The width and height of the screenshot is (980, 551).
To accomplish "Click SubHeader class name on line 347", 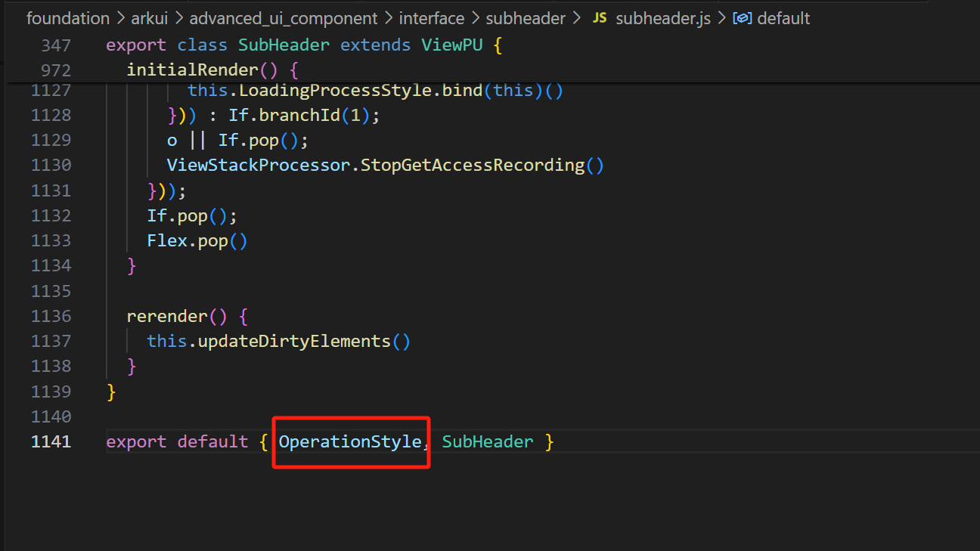I will click(x=284, y=45).
